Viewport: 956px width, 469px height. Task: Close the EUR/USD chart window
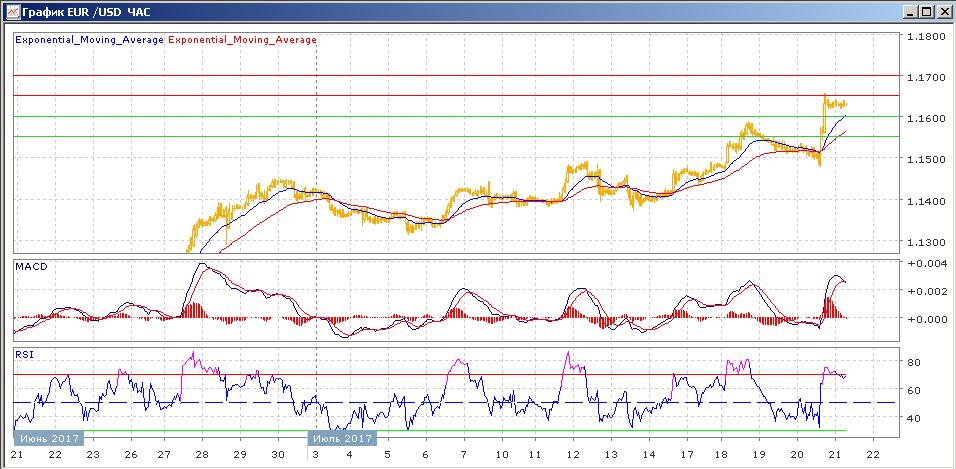pyautogui.click(x=943, y=11)
